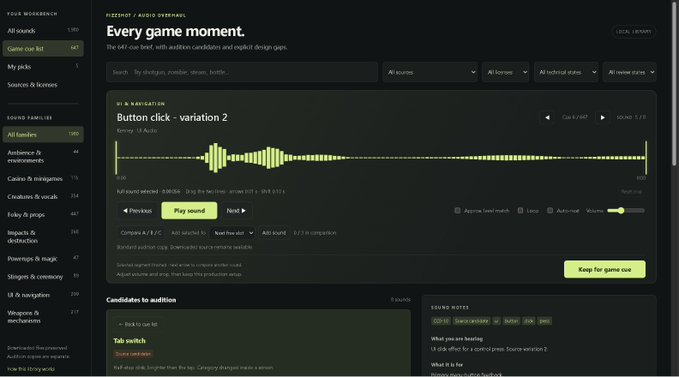This screenshot has width=679, height=377.
Task: Open My picks in sidebar
Action: pos(43,67)
